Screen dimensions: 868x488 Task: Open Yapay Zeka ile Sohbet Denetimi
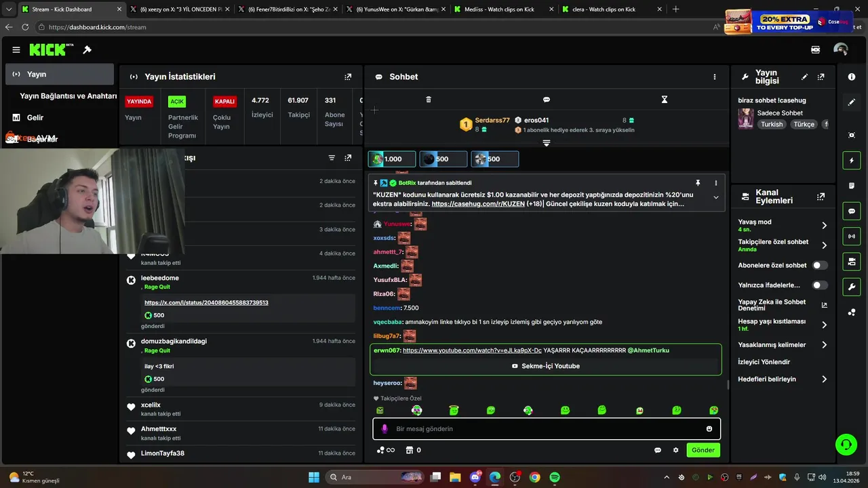click(783, 305)
